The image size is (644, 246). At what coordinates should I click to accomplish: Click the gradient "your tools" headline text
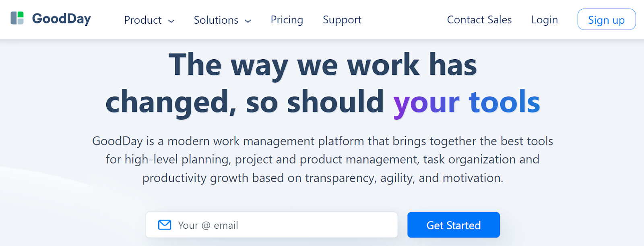tap(466, 102)
